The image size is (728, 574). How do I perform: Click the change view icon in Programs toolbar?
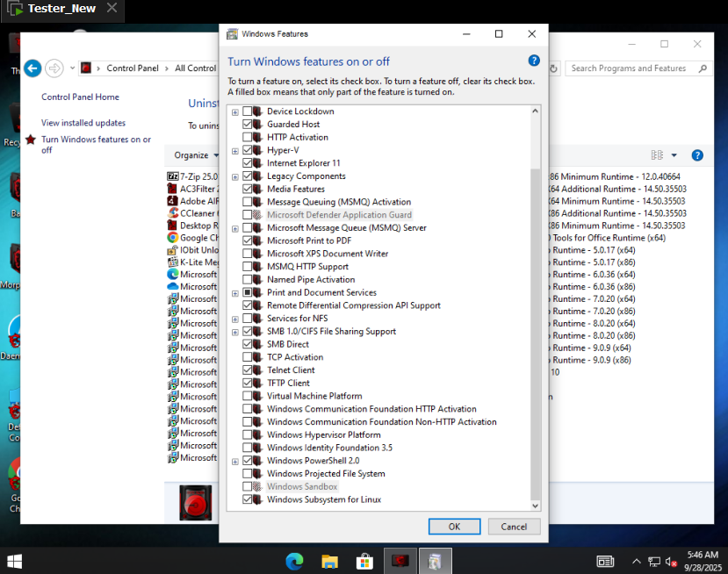point(657,155)
